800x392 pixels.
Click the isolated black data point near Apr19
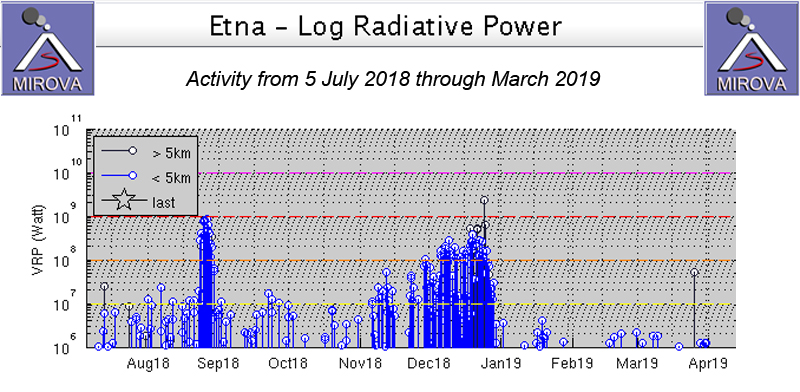694,272
